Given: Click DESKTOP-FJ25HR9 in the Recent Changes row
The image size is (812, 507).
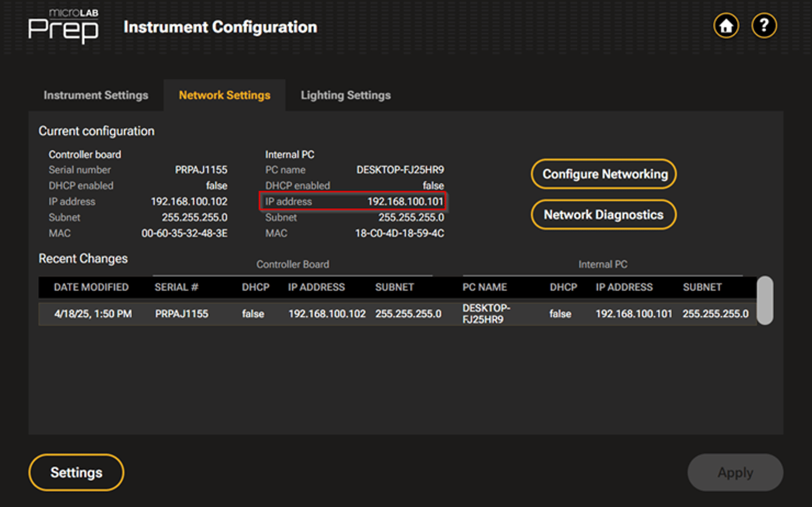Looking at the screenshot, I should pyautogui.click(x=486, y=314).
